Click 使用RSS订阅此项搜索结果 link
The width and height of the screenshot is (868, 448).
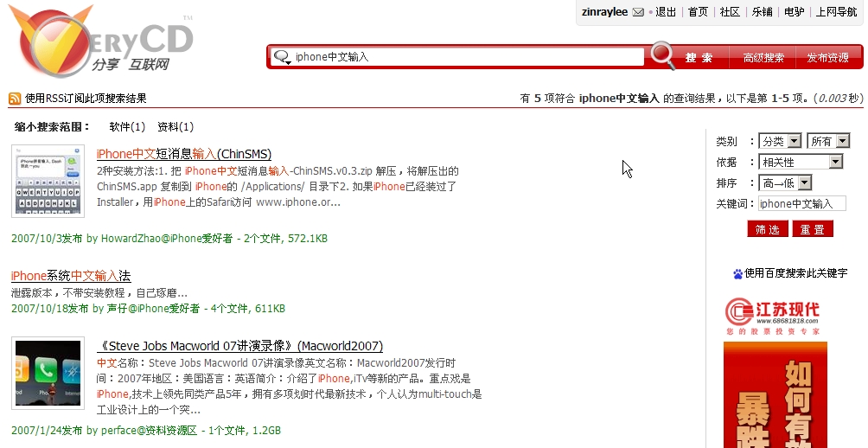pyautogui.click(x=86, y=99)
